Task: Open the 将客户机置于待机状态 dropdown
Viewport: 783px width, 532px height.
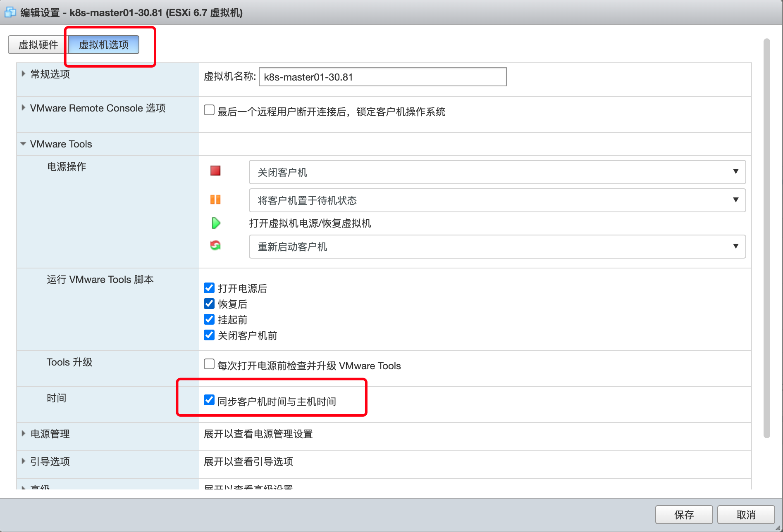Action: (497, 200)
